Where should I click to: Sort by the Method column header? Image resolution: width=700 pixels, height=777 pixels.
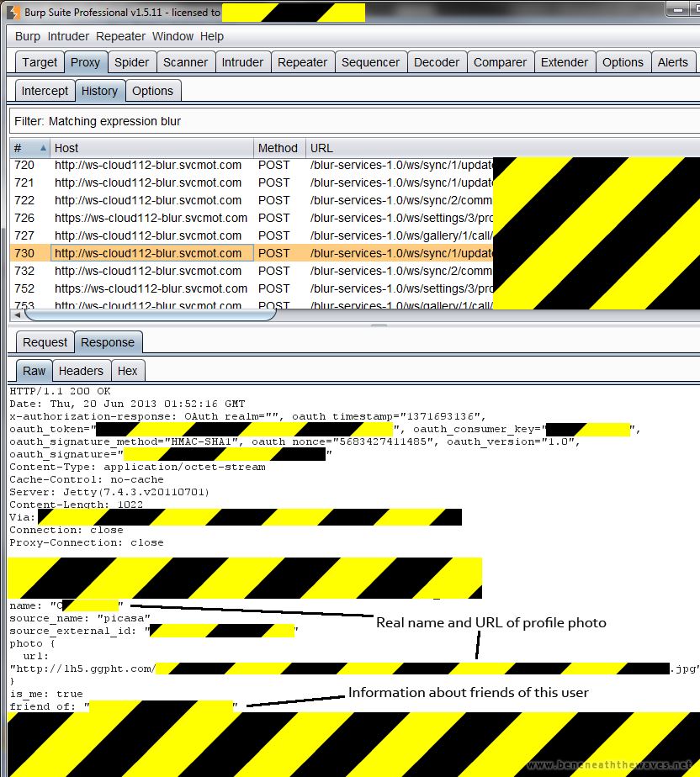click(x=279, y=148)
